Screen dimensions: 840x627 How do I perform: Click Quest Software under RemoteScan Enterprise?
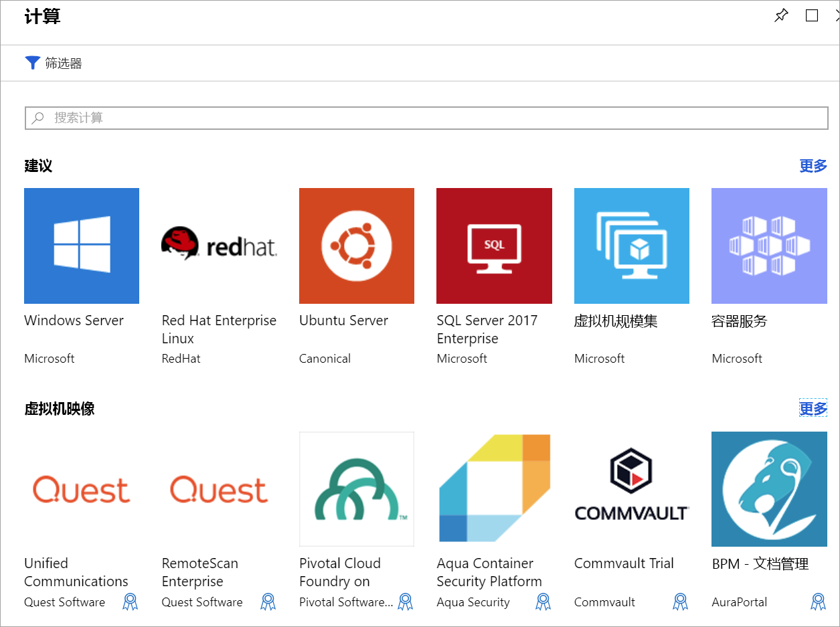click(x=202, y=602)
